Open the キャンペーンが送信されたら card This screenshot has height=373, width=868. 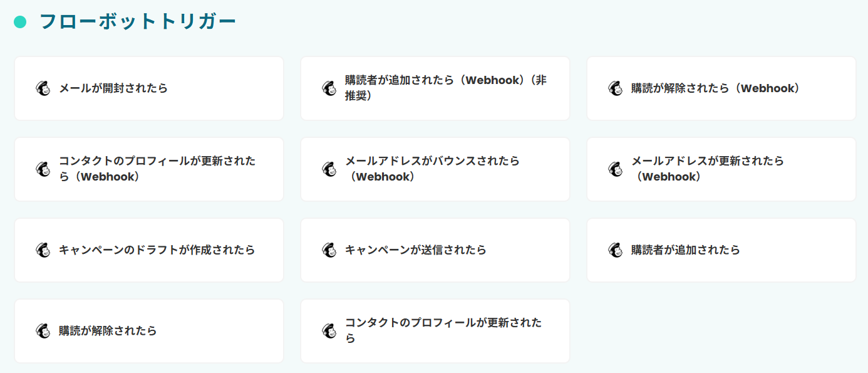435,250
